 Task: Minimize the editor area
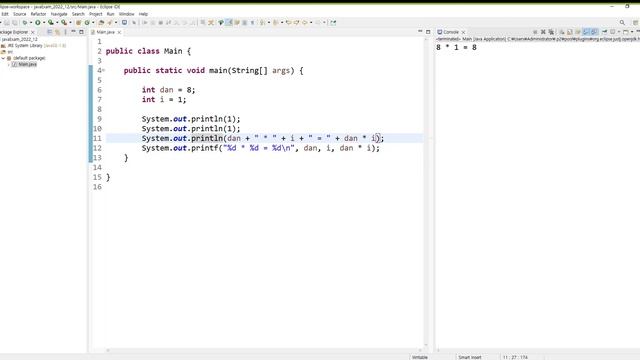420,31
